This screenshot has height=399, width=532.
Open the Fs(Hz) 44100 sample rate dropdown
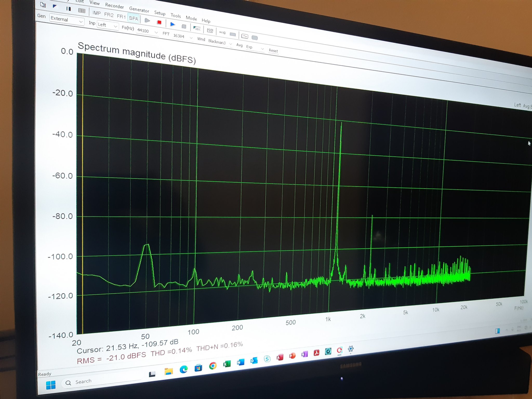pos(147,31)
